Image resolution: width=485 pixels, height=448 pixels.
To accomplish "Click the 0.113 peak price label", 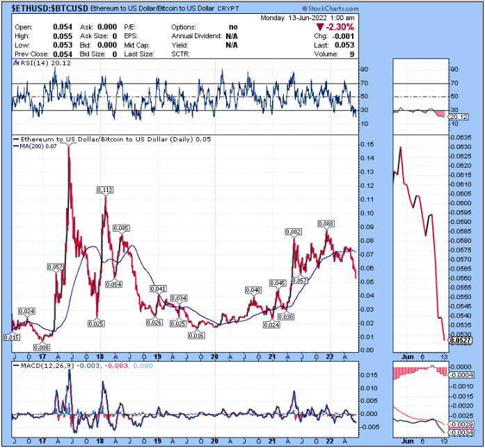I will click(x=104, y=190).
